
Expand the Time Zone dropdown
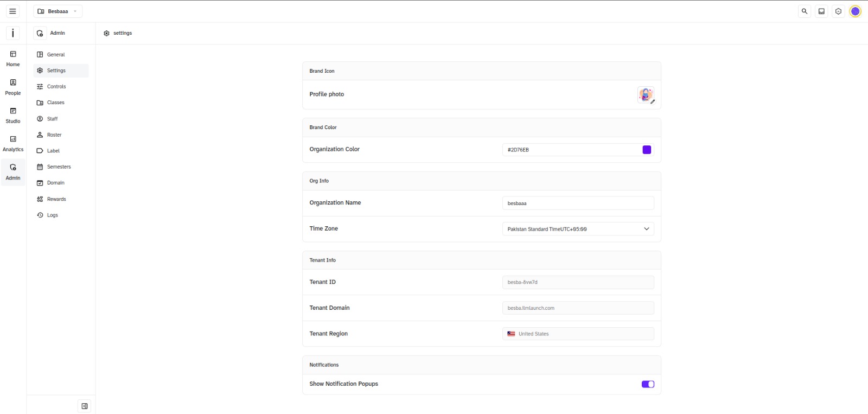(578, 229)
